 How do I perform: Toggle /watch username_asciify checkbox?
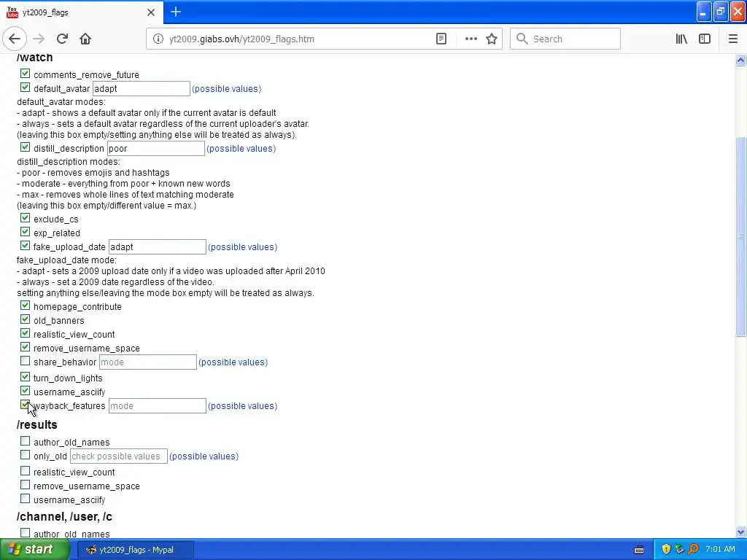(x=26, y=391)
